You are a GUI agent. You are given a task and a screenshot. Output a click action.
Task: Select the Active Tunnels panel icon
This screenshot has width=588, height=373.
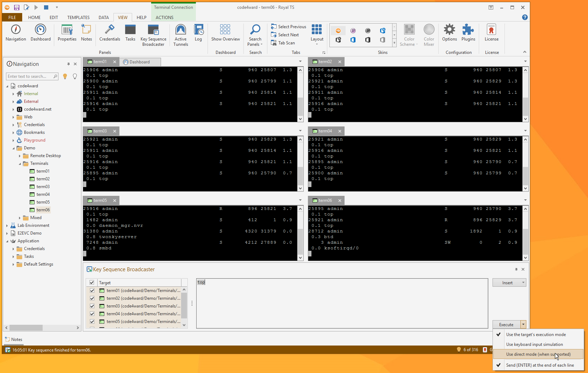pyautogui.click(x=181, y=33)
